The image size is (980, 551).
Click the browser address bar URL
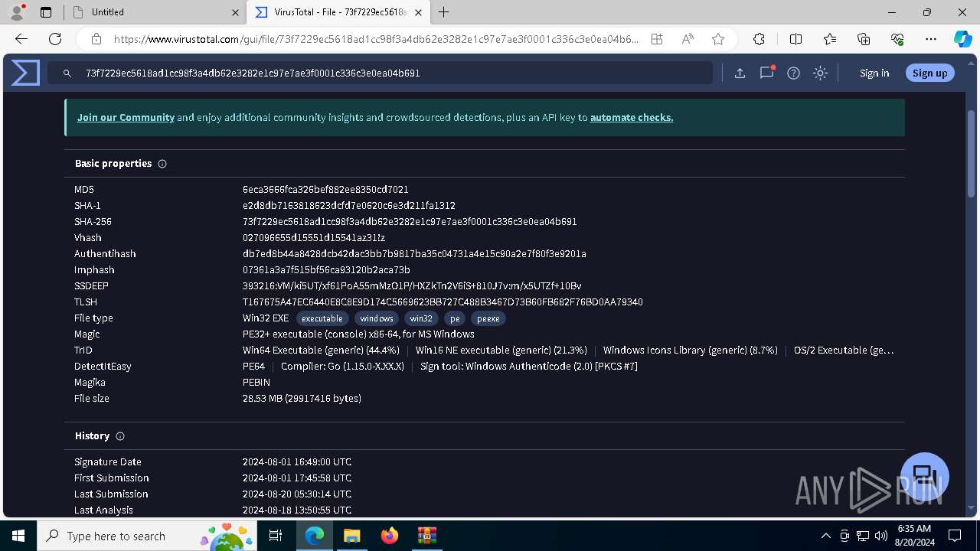(x=375, y=39)
